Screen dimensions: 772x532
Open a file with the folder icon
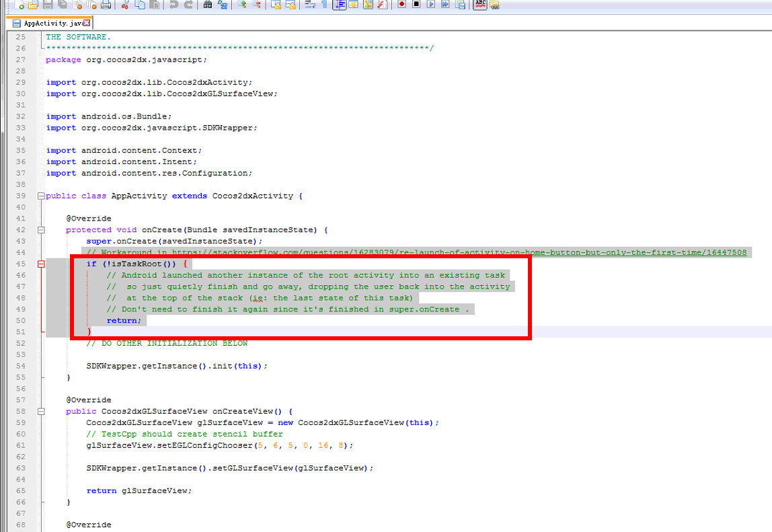pos(33,5)
